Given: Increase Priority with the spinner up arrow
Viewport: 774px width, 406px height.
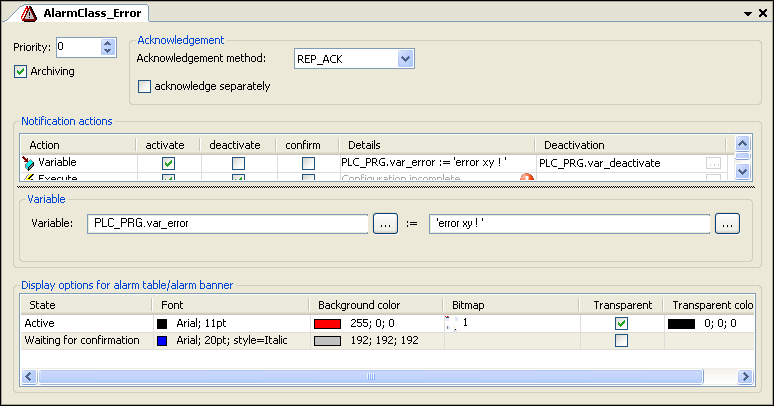Looking at the screenshot, I should click(x=108, y=43).
